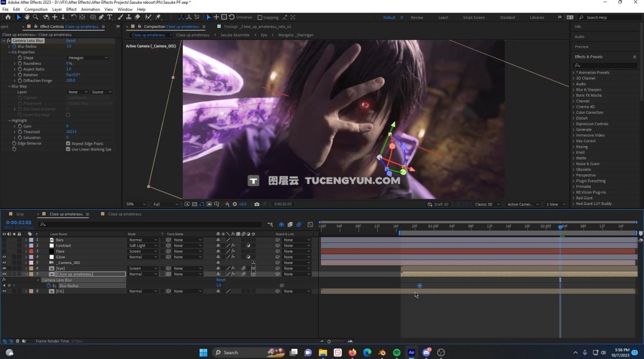644x359 pixels.
Task: Select the Puppet Pin tool
Action: tap(158, 17)
